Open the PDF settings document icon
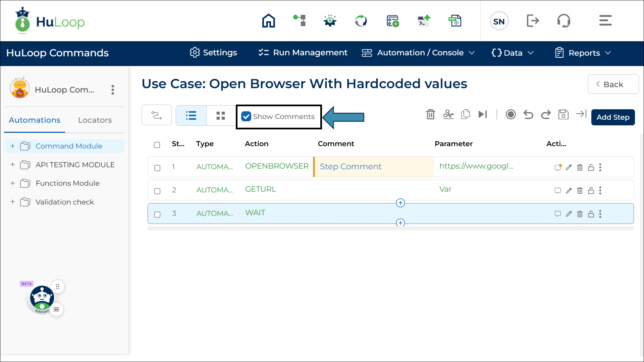 pos(455,21)
